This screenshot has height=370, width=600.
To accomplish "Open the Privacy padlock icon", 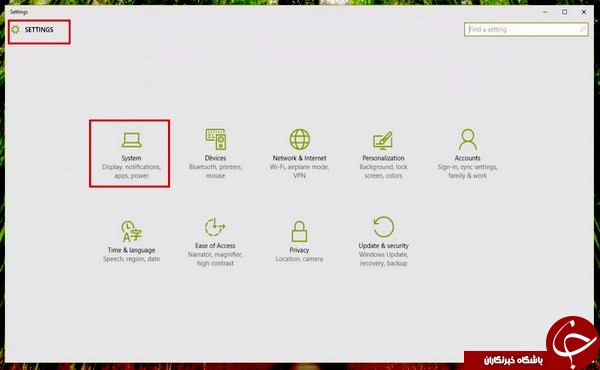I will click(x=299, y=231).
